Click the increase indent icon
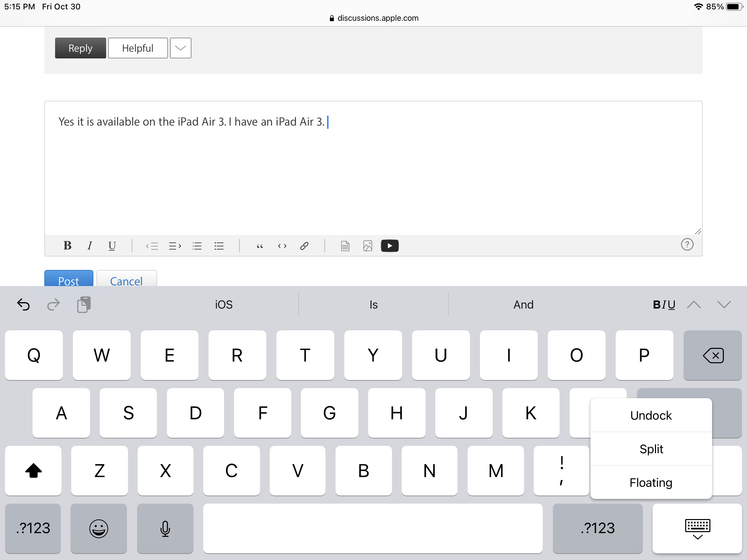 [x=175, y=246]
